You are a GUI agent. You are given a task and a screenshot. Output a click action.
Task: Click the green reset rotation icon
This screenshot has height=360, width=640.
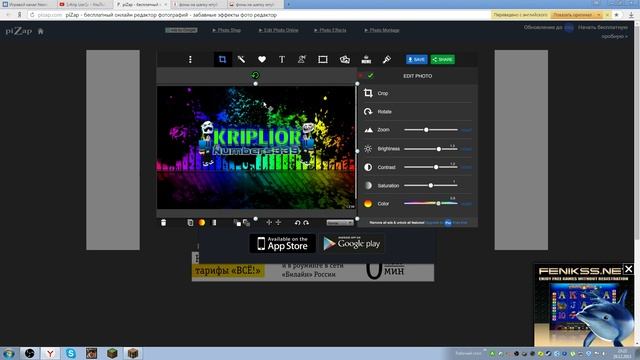[x=255, y=75]
